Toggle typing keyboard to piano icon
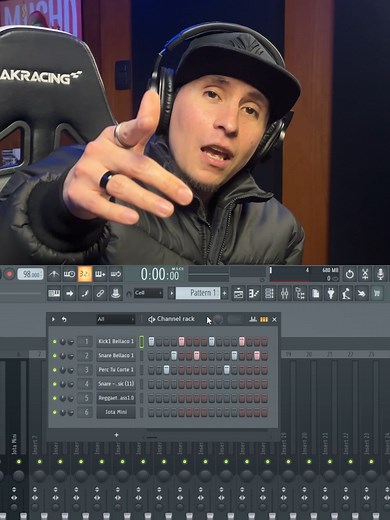Image resolution: width=390 pixels, height=520 pixels. click(x=54, y=293)
